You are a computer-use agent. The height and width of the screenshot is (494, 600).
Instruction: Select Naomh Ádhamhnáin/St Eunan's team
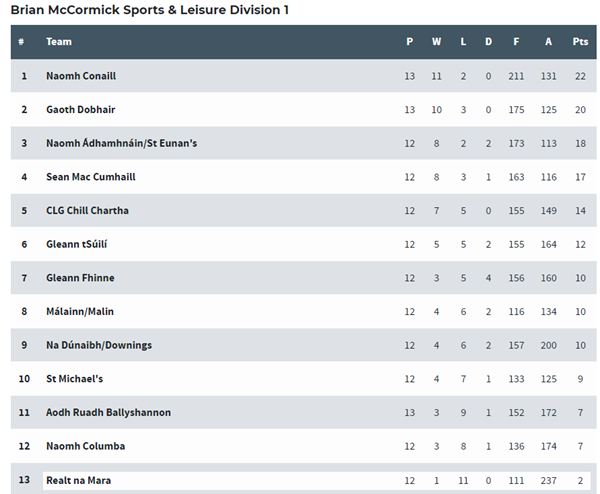121,143
